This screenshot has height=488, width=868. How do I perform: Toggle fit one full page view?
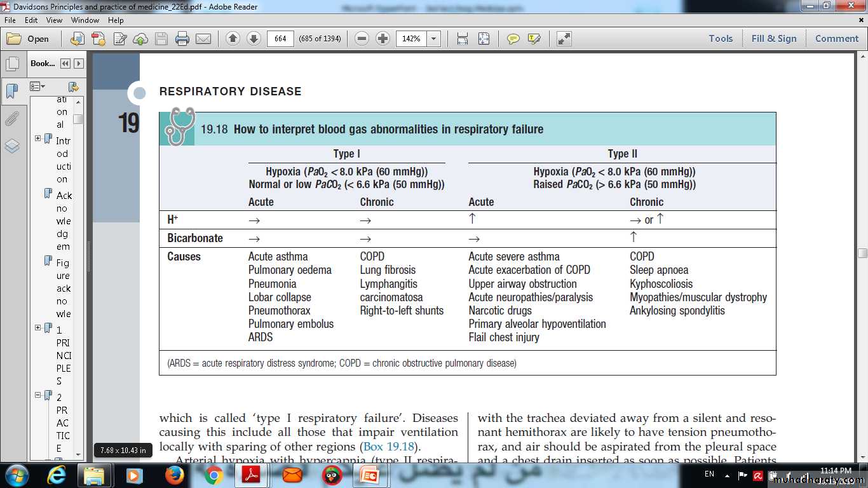484,39
